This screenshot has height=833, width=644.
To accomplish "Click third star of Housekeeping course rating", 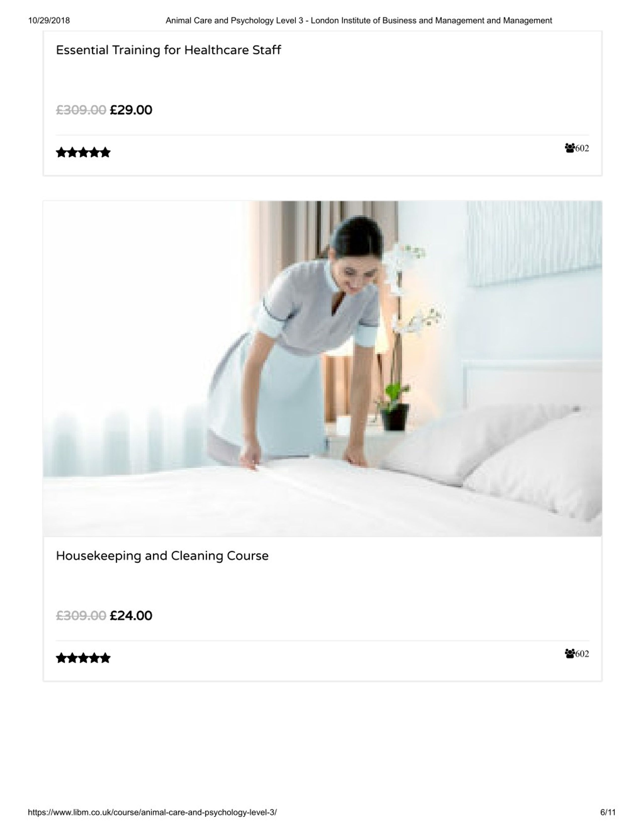I will click(x=83, y=658).
